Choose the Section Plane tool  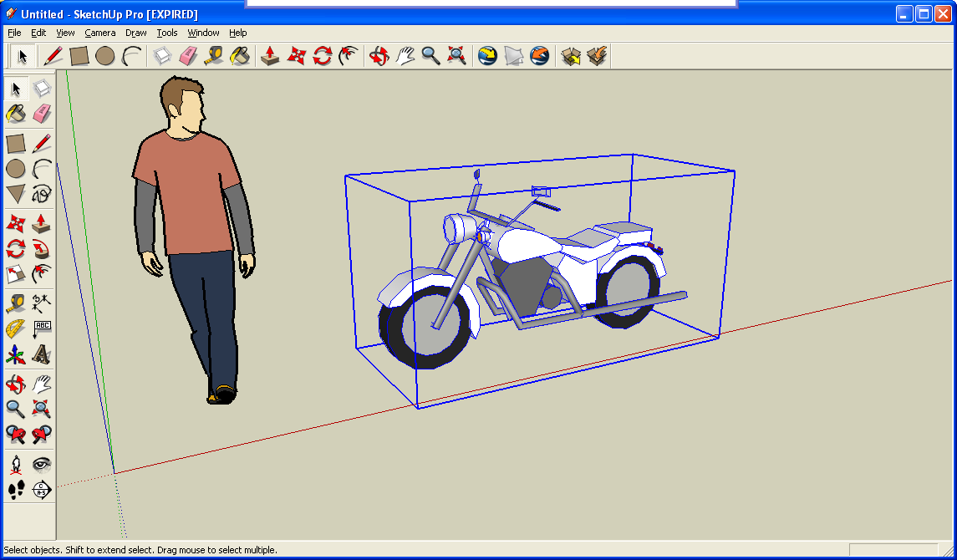click(x=42, y=489)
